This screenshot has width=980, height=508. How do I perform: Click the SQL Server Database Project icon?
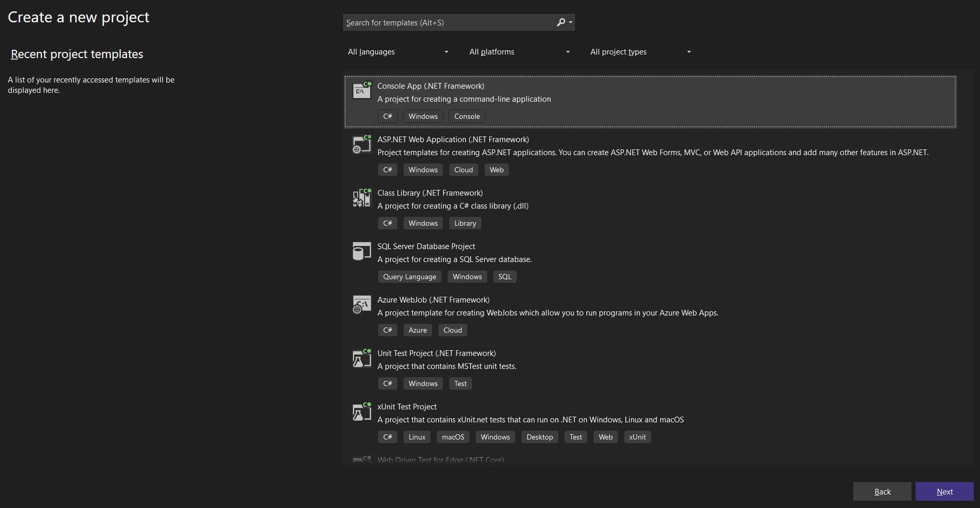pyautogui.click(x=362, y=251)
